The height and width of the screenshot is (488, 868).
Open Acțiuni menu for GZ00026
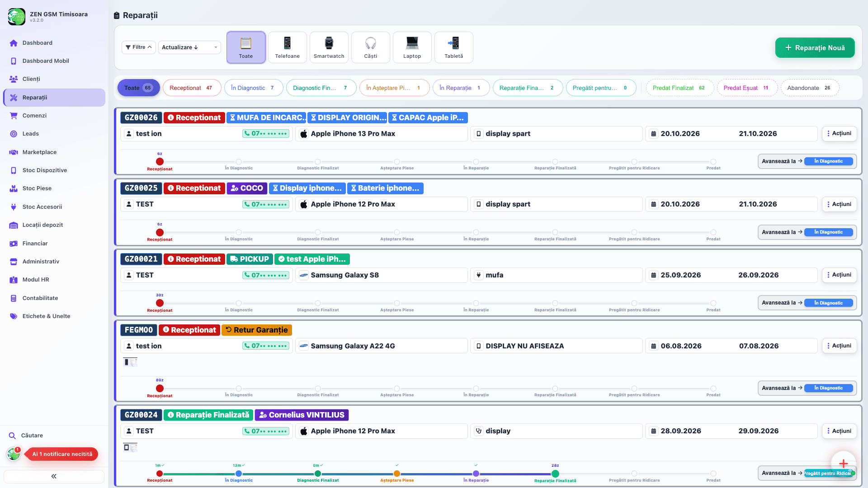pos(839,133)
